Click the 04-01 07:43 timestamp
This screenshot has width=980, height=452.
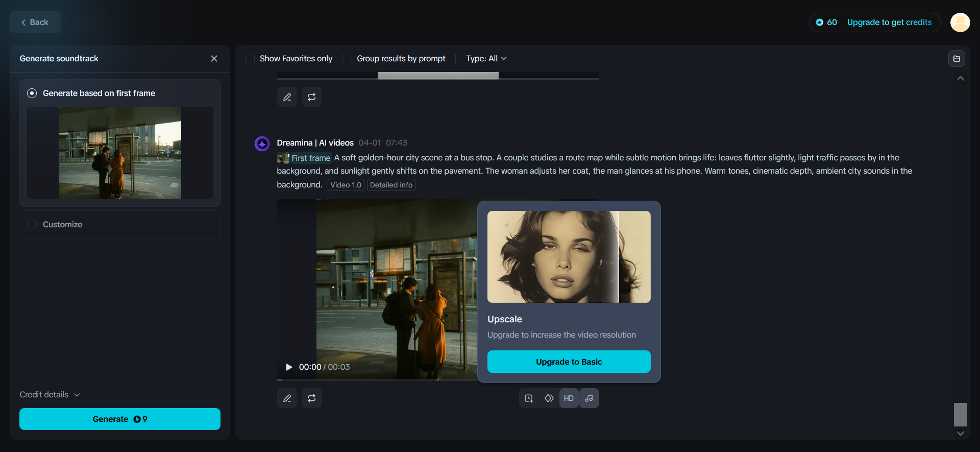(x=383, y=143)
